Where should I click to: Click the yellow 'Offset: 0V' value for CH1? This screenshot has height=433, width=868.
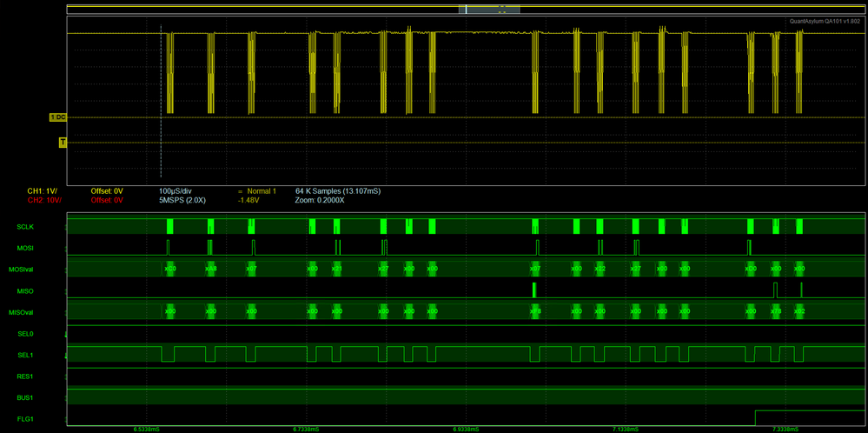coord(108,191)
